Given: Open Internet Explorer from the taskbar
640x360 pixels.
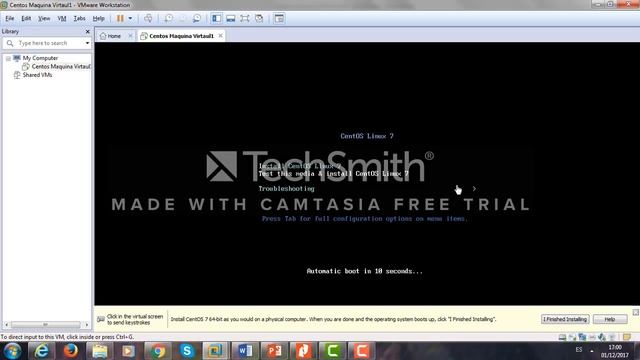Looking at the screenshot, I should coord(41,351).
